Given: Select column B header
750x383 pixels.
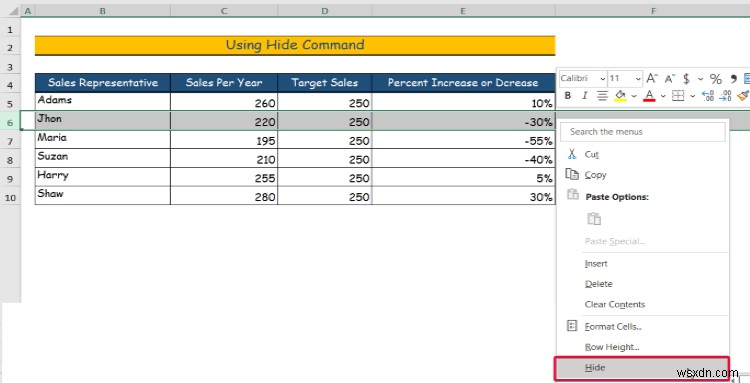Looking at the screenshot, I should coord(102,11).
